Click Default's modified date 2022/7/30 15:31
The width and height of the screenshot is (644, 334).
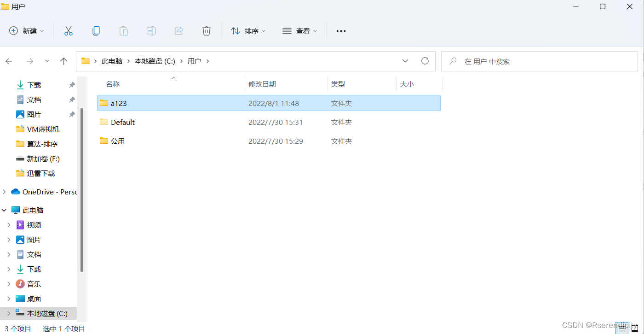(276, 122)
